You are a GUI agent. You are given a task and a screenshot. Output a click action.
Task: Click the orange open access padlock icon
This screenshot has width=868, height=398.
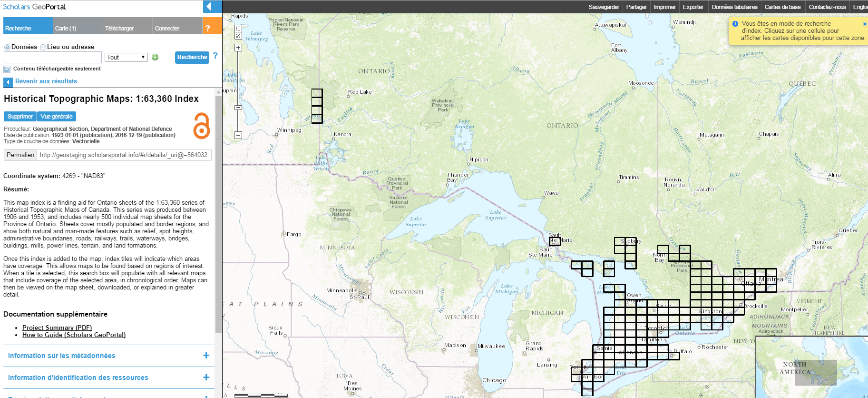[x=202, y=126]
